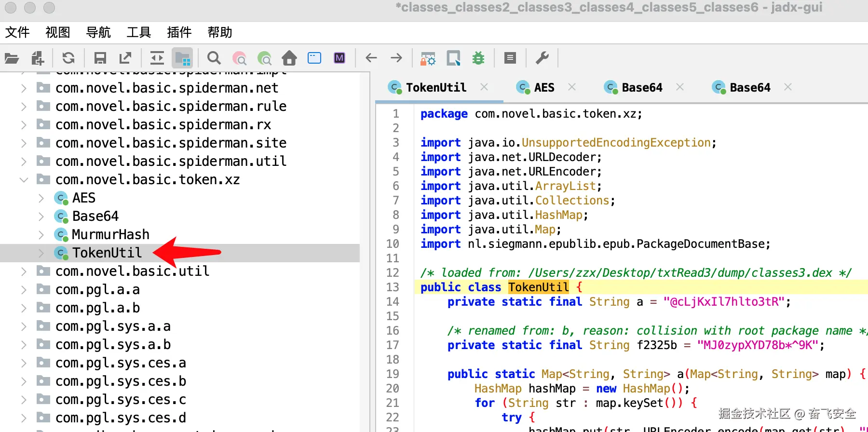Click line number 14 in gutter
The width and height of the screenshot is (868, 432).
pyautogui.click(x=393, y=302)
